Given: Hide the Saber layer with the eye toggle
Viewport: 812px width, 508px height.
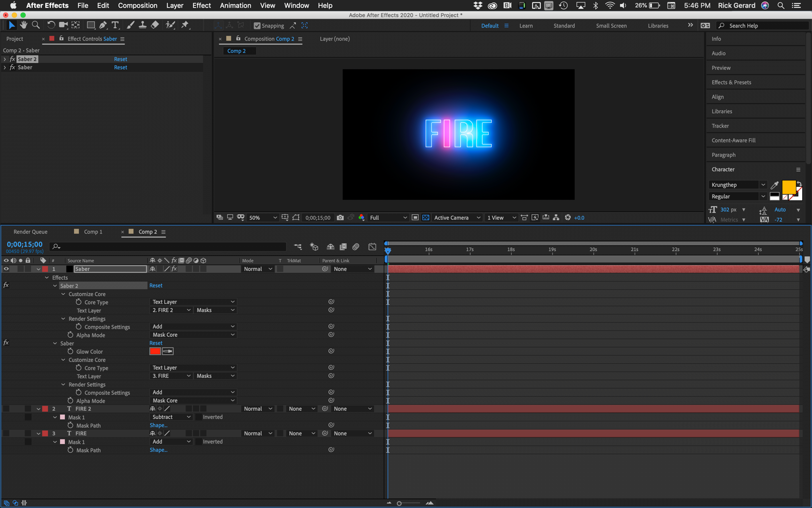Looking at the screenshot, I should click(x=6, y=269).
